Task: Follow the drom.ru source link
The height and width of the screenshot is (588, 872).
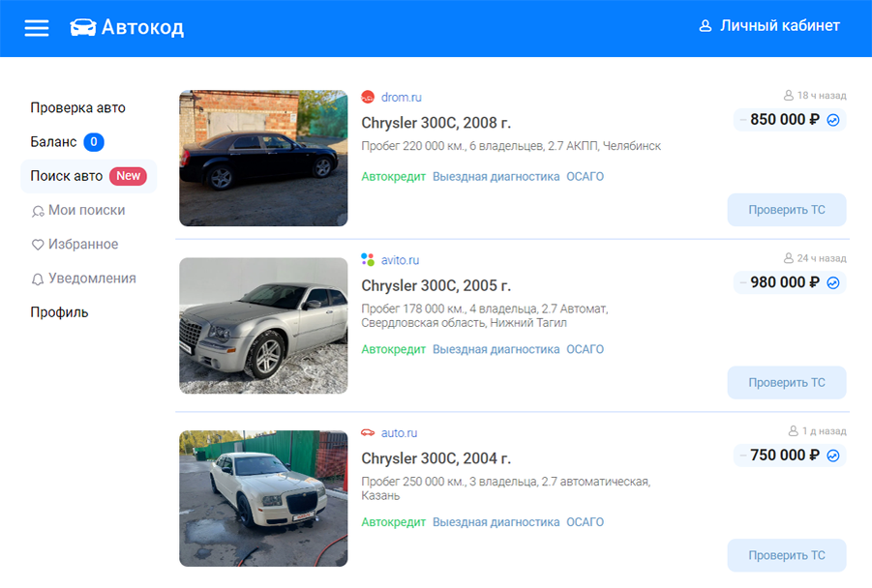Action: point(401,98)
